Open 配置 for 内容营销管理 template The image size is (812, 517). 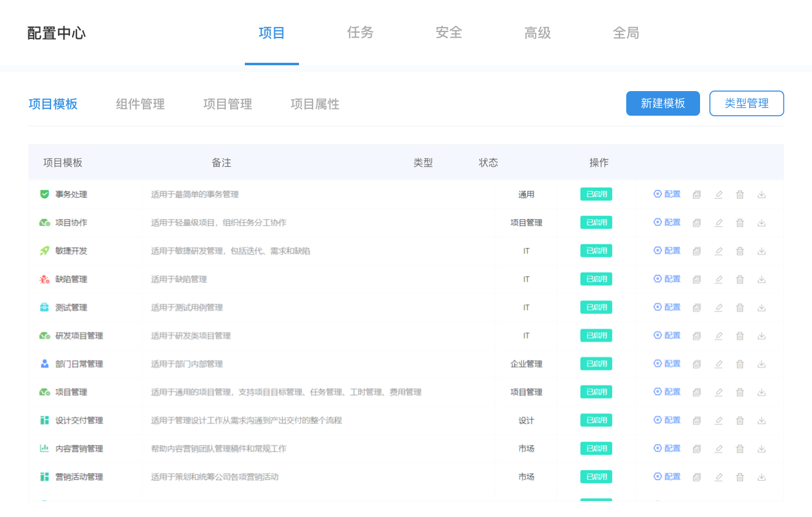coord(667,449)
